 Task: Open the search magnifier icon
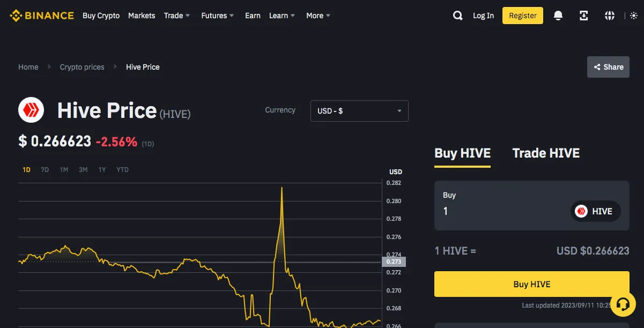(457, 16)
